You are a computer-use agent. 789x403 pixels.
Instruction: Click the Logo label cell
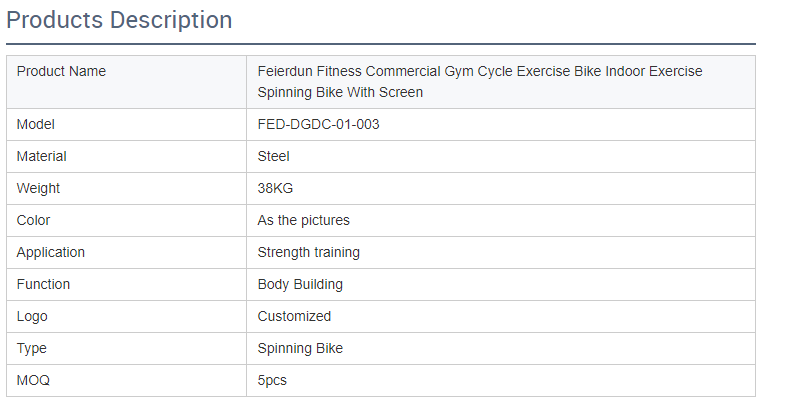coord(32,317)
